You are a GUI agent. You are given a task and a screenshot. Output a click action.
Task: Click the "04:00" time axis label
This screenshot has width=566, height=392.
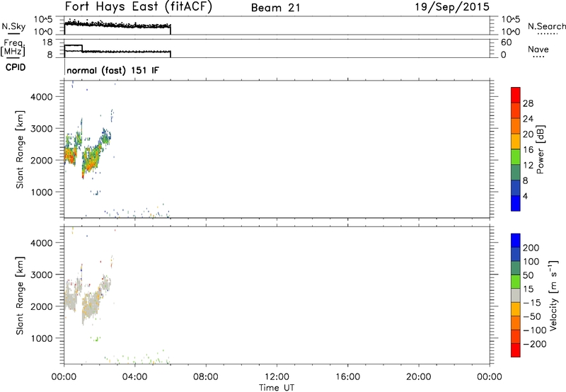pos(135,377)
